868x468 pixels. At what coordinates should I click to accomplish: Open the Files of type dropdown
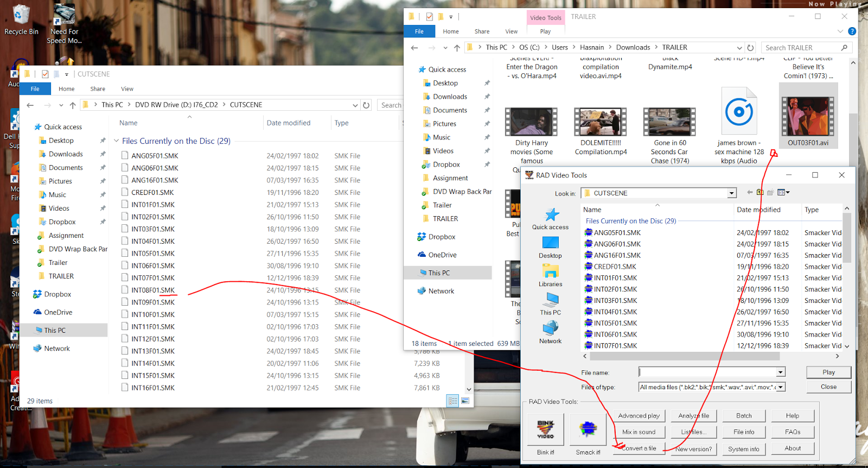pos(781,387)
